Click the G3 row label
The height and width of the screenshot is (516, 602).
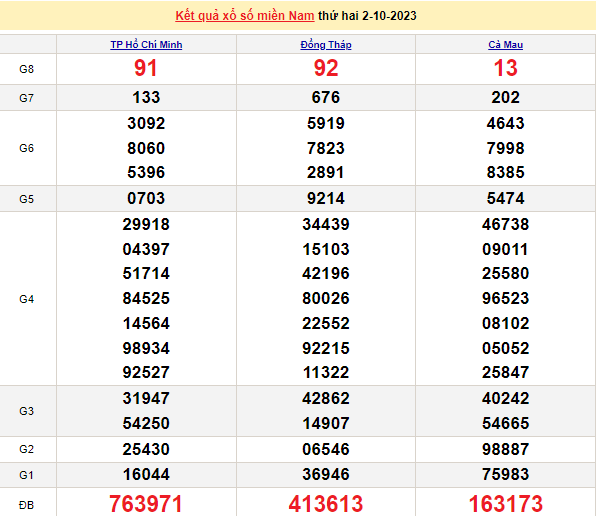[x=27, y=411]
